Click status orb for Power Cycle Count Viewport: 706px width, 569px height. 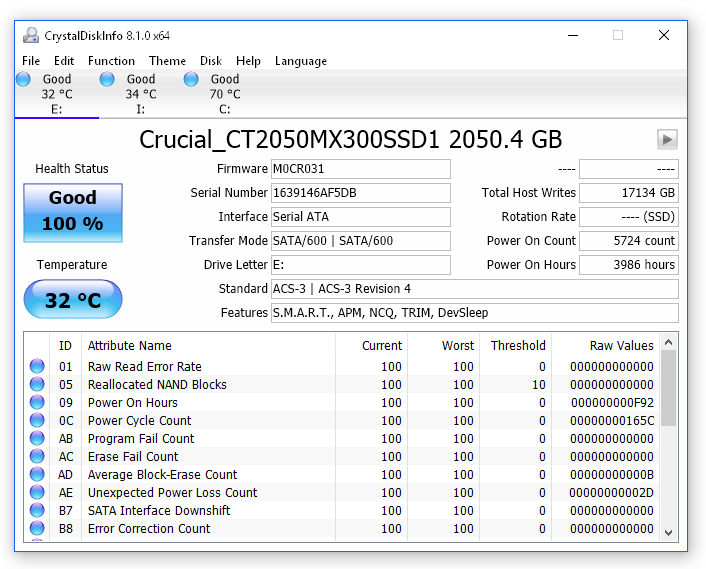pos(38,421)
